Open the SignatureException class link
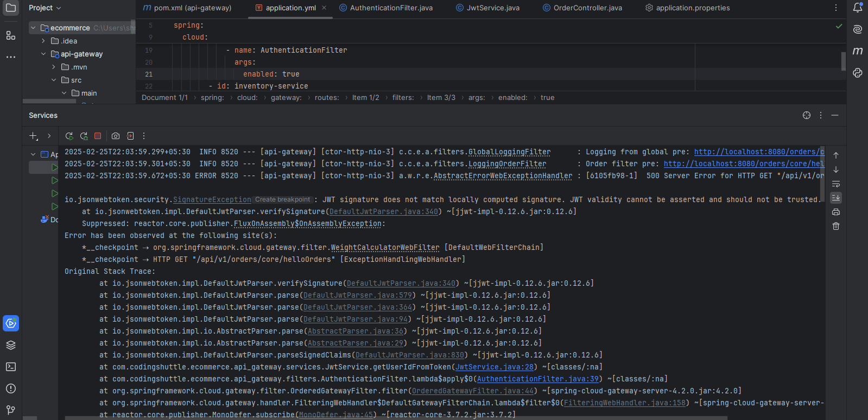 pos(212,200)
